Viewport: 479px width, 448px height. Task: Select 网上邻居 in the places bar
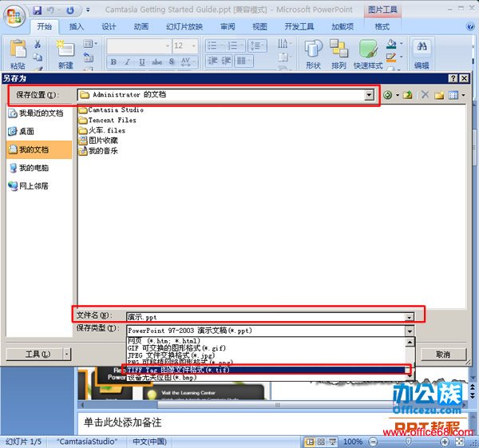tap(29, 186)
